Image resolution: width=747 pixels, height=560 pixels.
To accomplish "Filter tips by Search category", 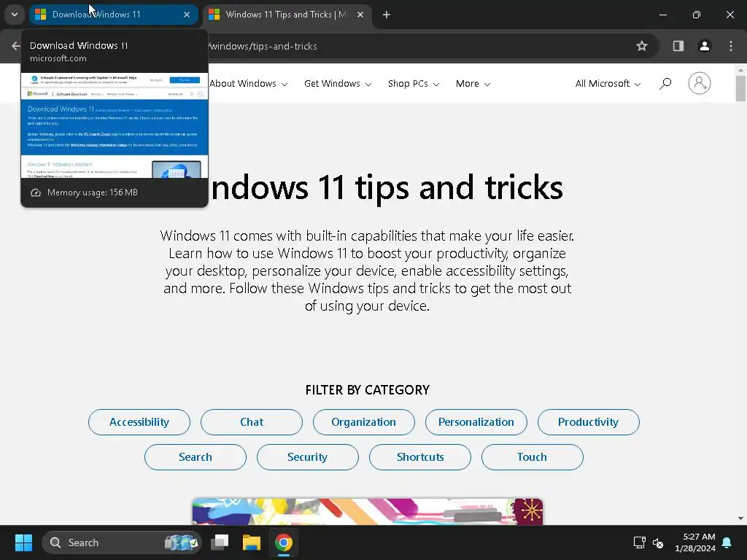I will pyautogui.click(x=196, y=457).
